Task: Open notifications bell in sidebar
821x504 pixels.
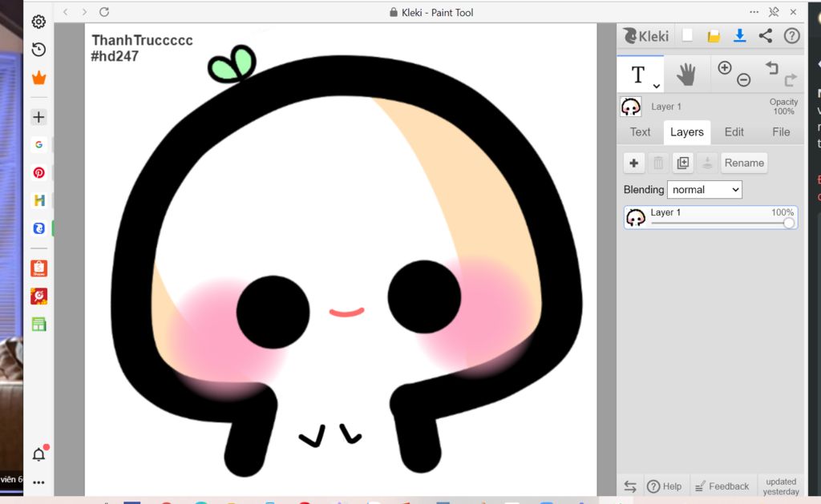Action: [x=38, y=454]
